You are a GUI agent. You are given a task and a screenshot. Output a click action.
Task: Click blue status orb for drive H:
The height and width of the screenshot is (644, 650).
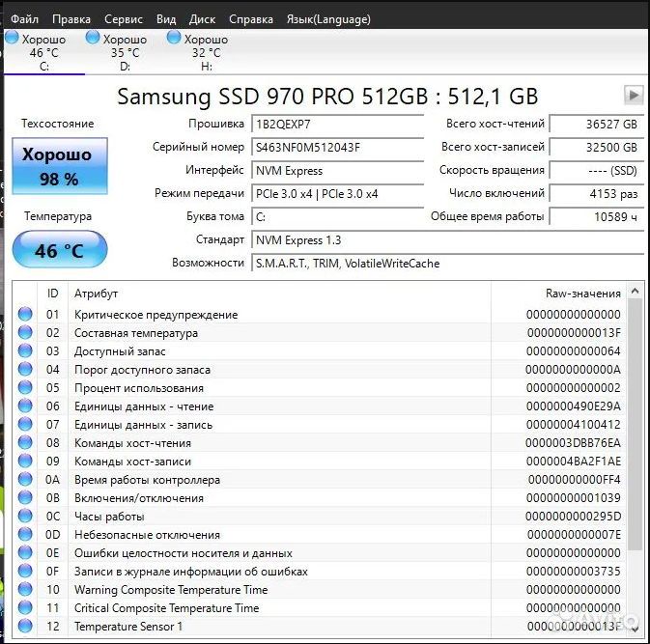(174, 38)
